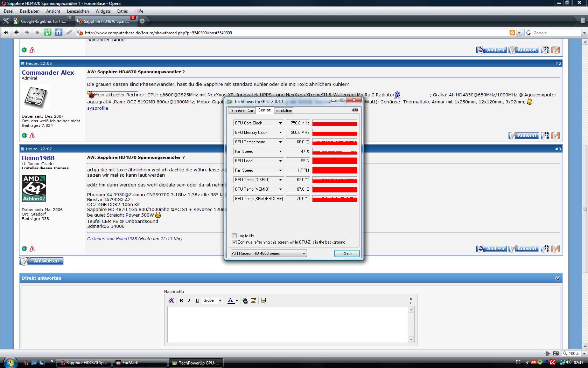Screen dimensions: 588x368
Task: Click the fast-forward navigation arrow
Action: 37,33
